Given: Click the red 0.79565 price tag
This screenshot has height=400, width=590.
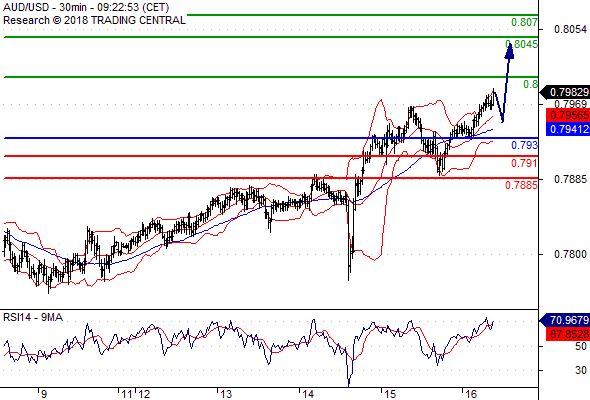Looking at the screenshot, I should pyautogui.click(x=568, y=115).
